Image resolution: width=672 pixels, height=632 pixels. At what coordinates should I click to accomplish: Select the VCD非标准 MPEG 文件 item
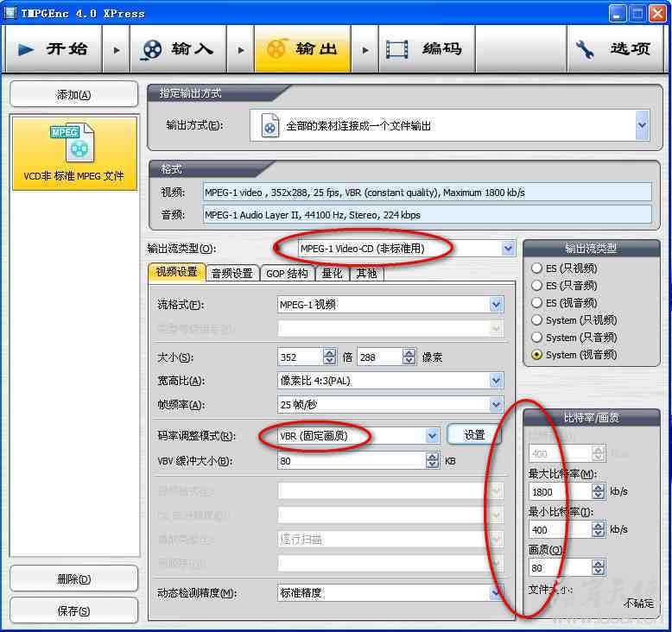pos(74,154)
